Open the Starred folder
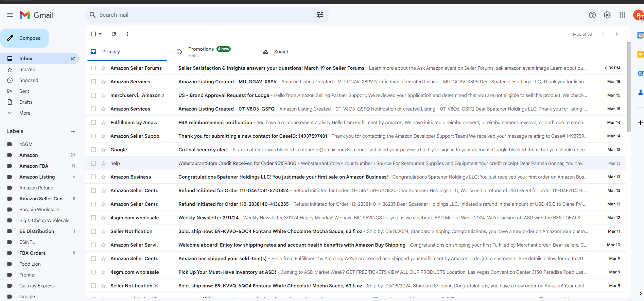This screenshot has height=301, width=644. click(x=39, y=69)
